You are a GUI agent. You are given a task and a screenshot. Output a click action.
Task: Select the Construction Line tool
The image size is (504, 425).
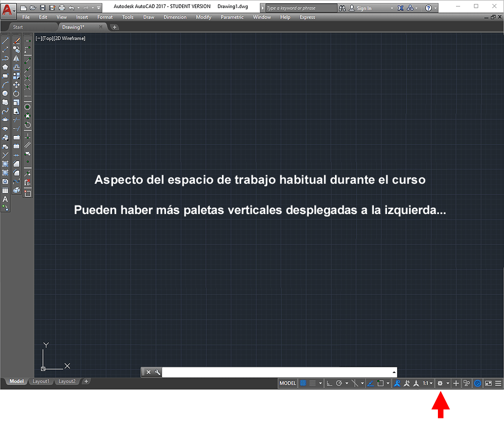5,50
